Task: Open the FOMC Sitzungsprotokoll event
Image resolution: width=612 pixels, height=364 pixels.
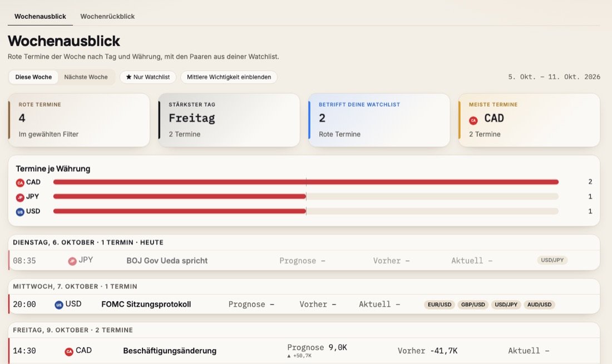Action: click(x=304, y=304)
